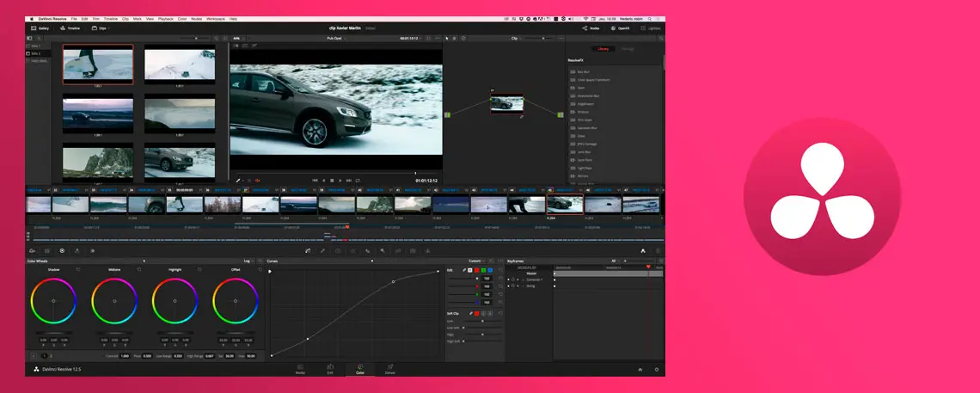Image resolution: width=980 pixels, height=393 pixels.
Task: Select the Library tab in OpenFX
Action: (603, 49)
